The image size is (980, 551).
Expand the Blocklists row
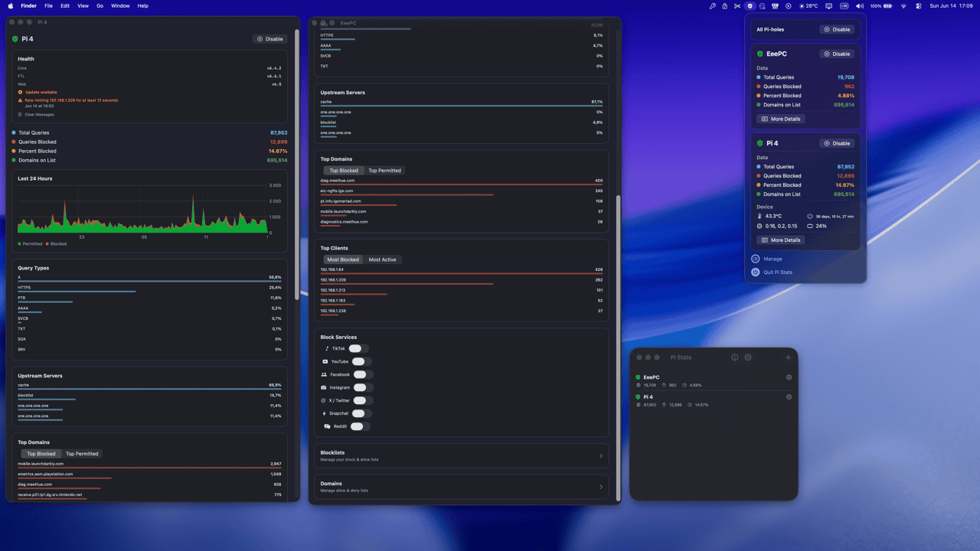(462, 455)
